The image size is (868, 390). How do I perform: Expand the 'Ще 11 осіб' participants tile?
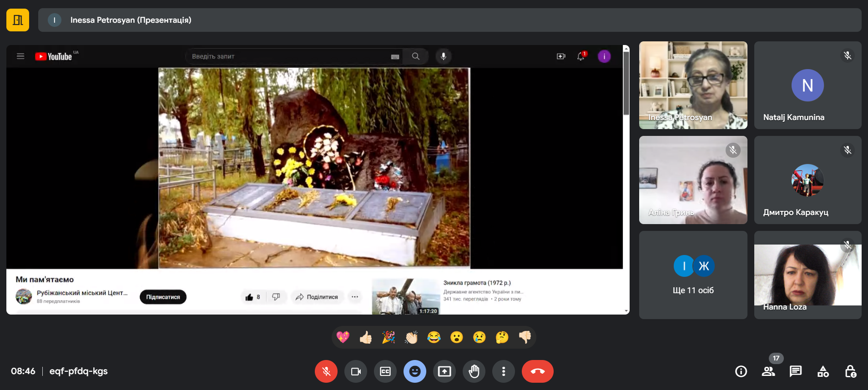tap(693, 275)
